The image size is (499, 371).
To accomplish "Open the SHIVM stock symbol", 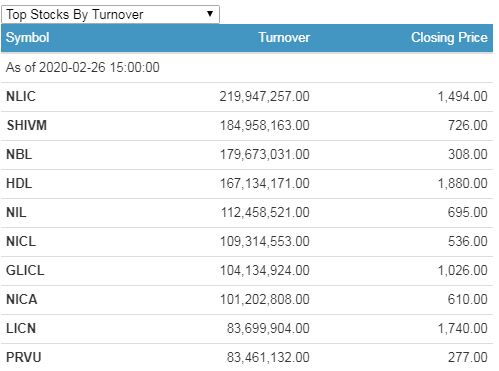I will 27,125.
